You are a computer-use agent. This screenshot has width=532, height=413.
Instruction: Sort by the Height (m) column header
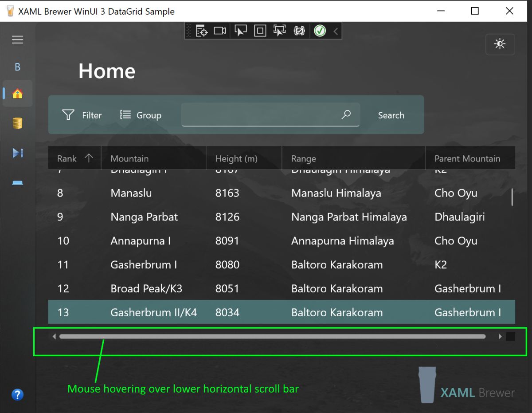point(244,158)
